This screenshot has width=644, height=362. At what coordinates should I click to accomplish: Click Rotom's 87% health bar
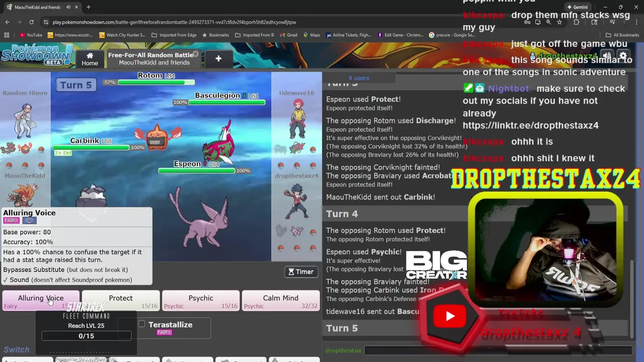click(x=156, y=82)
